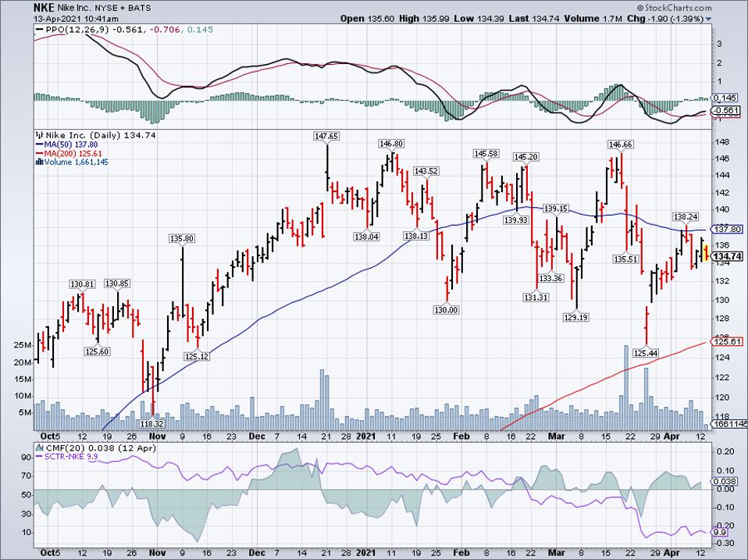
Task: Click the 139.15 price label
Action: [x=556, y=209]
